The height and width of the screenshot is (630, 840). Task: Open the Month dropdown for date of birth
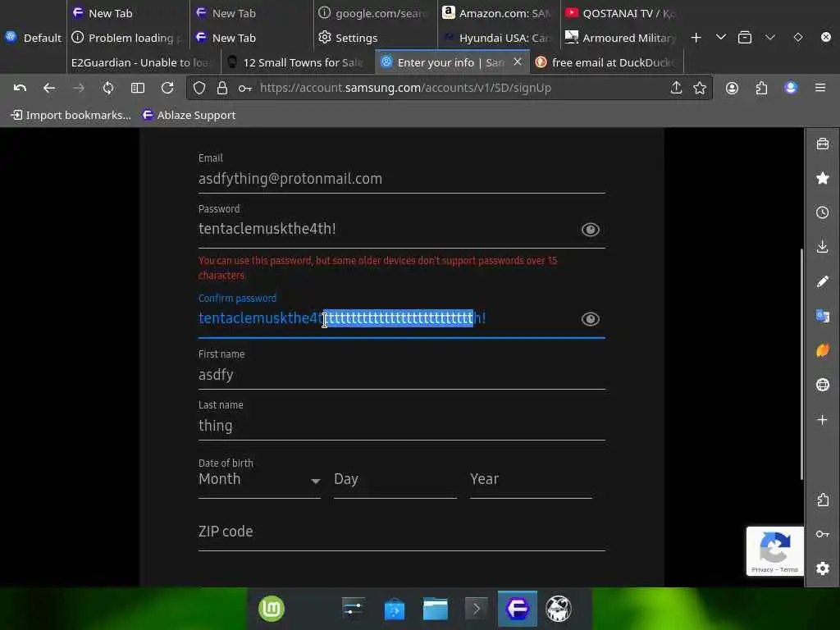point(259,480)
